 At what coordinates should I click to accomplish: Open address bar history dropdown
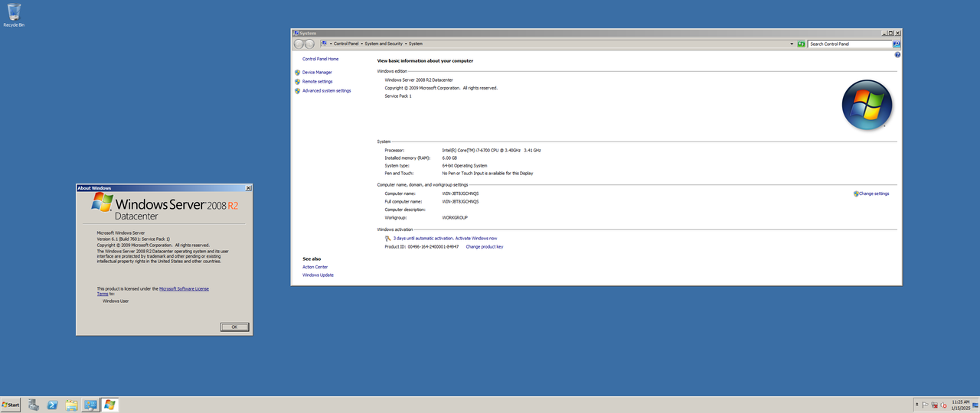tap(792, 44)
